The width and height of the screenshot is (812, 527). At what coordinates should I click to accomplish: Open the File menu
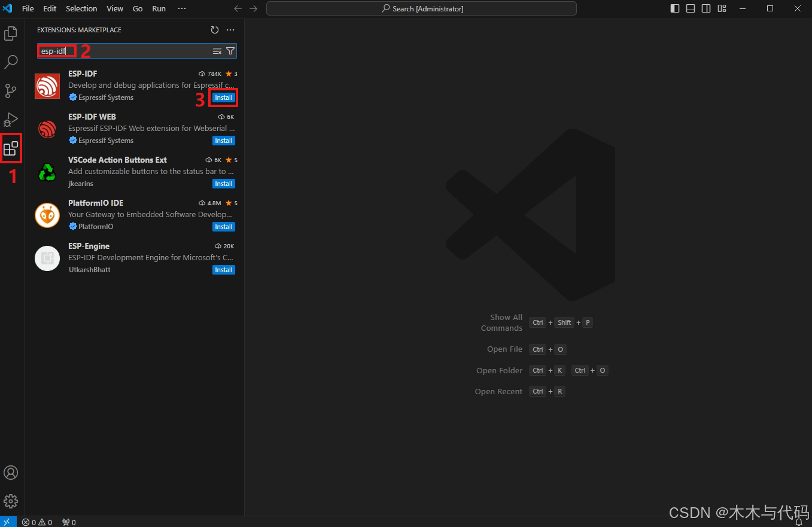[28, 8]
